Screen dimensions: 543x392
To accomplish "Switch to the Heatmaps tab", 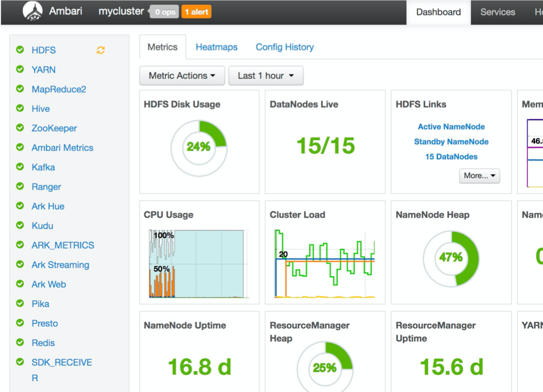I will (x=217, y=47).
